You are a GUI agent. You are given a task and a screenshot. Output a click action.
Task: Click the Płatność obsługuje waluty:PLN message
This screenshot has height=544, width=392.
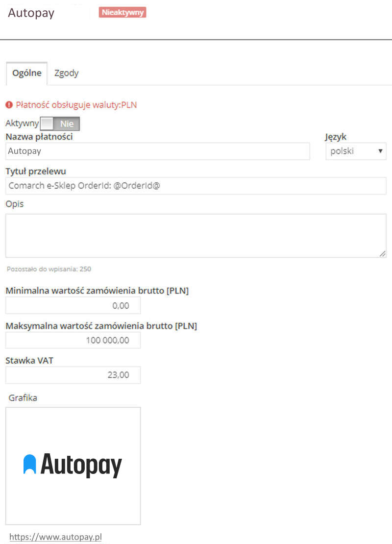coord(76,105)
